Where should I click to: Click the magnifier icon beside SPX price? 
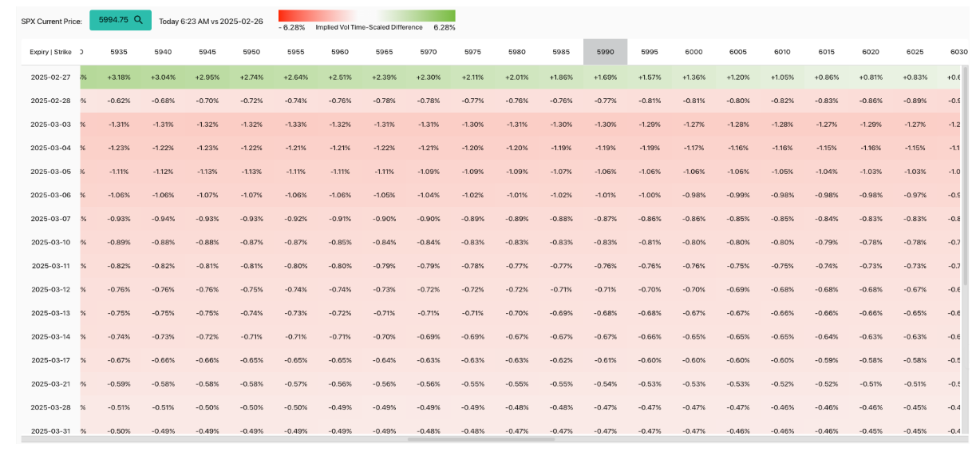click(139, 20)
